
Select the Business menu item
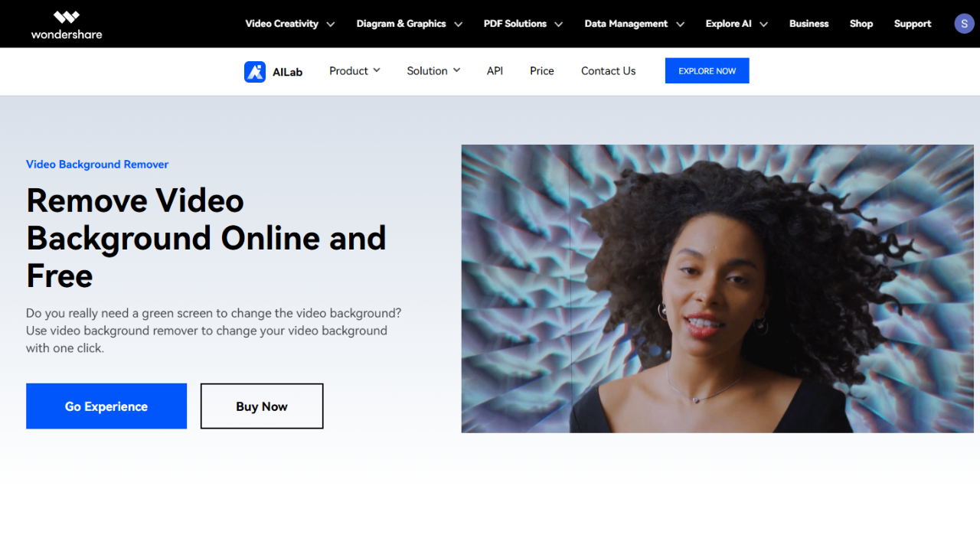(x=808, y=24)
